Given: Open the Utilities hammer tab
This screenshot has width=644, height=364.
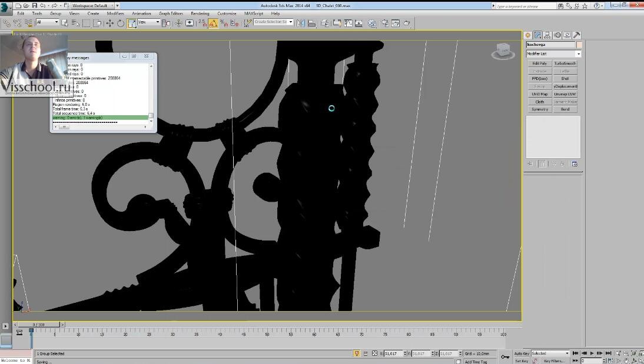Looking at the screenshot, I should [577, 35].
